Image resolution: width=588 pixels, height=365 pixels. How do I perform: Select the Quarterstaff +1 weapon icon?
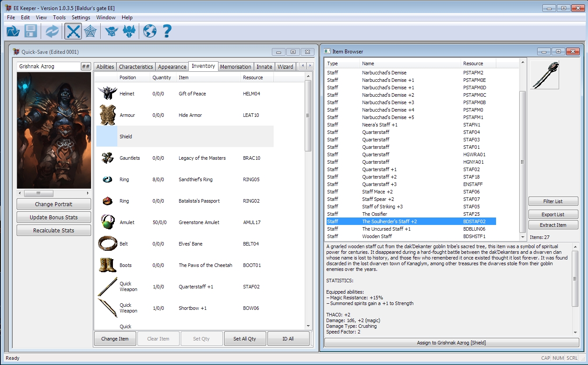(x=107, y=286)
